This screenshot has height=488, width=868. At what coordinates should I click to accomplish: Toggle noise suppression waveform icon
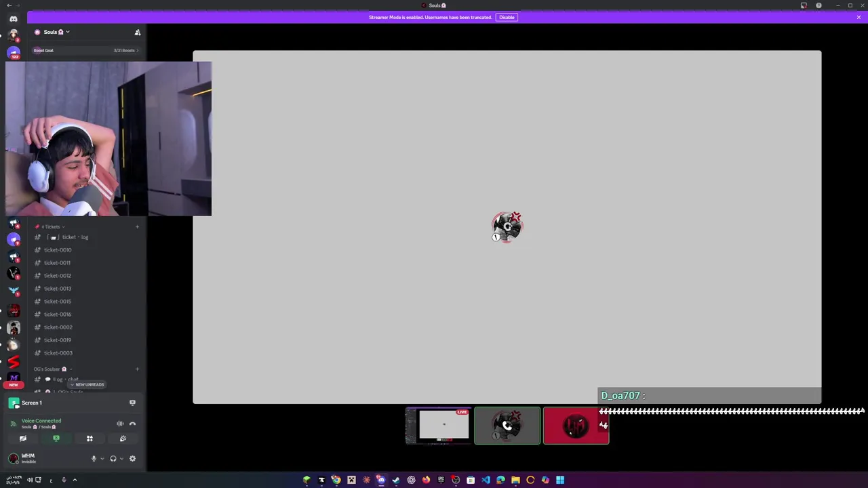(120, 424)
